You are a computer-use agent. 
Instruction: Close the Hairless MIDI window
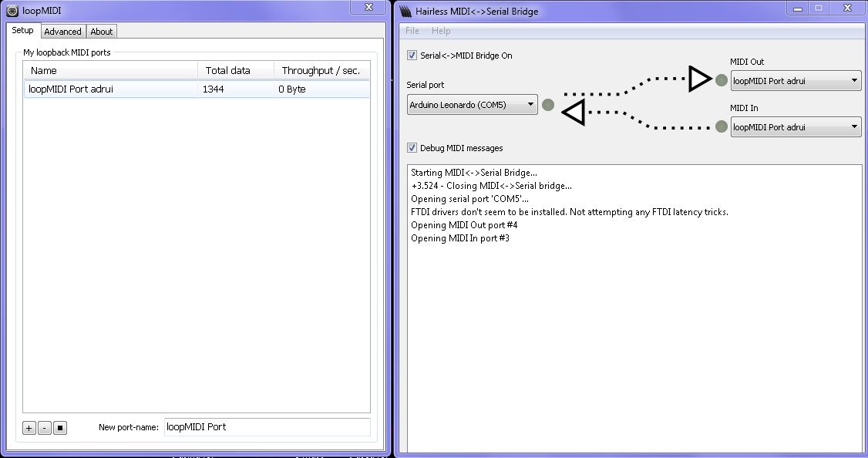tap(847, 8)
